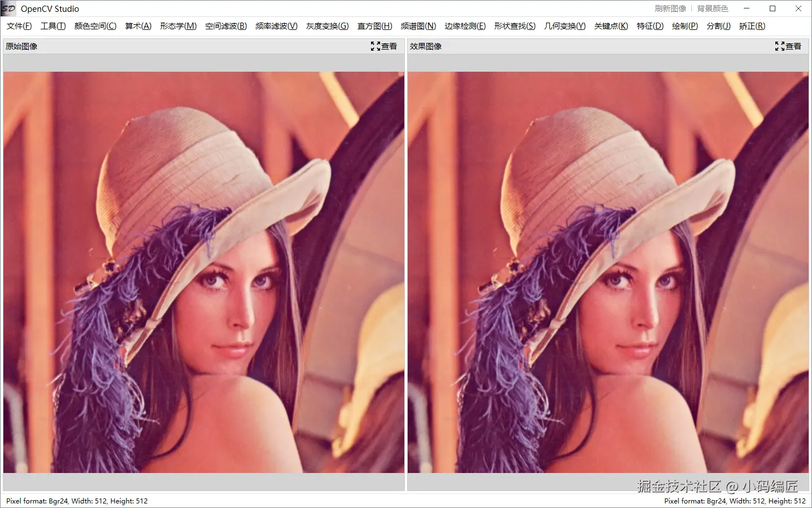Open the 分割(J) menu
The image size is (812, 508).
pyautogui.click(x=718, y=26)
